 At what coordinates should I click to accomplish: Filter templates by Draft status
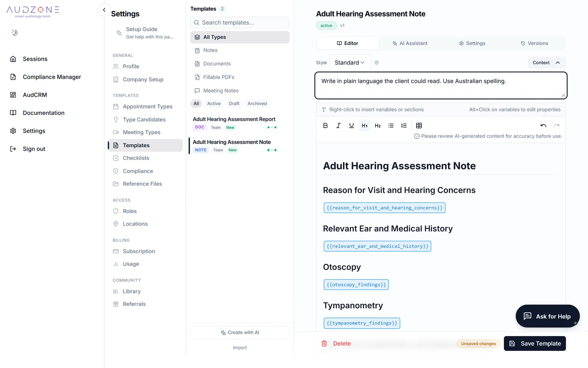click(x=234, y=103)
